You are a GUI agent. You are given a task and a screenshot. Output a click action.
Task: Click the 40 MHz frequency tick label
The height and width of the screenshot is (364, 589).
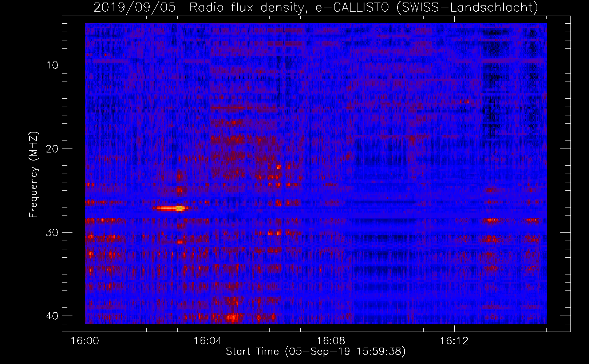pos(52,316)
